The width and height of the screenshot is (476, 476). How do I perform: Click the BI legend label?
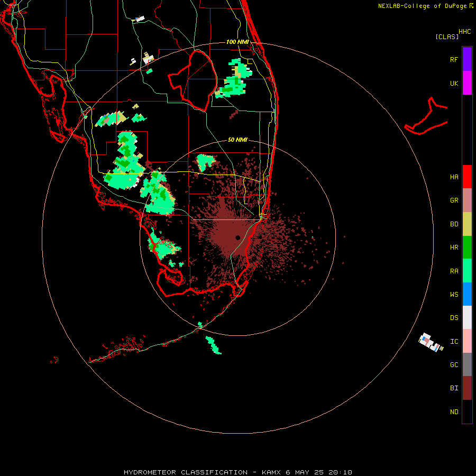[454, 388]
